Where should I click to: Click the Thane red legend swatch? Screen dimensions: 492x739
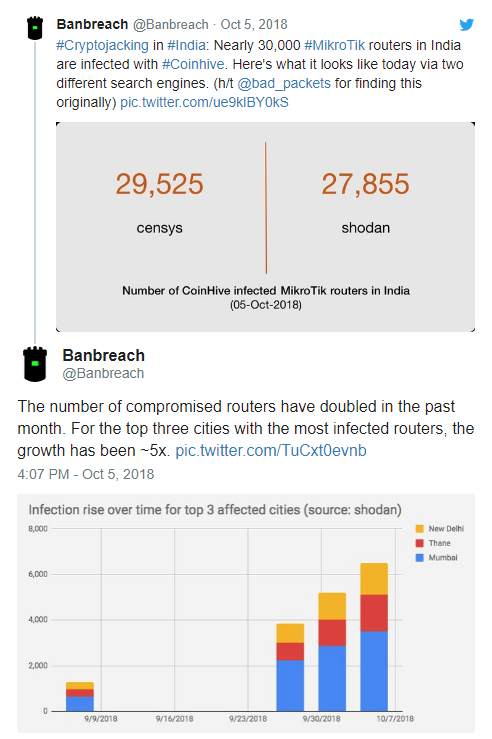[x=419, y=543]
